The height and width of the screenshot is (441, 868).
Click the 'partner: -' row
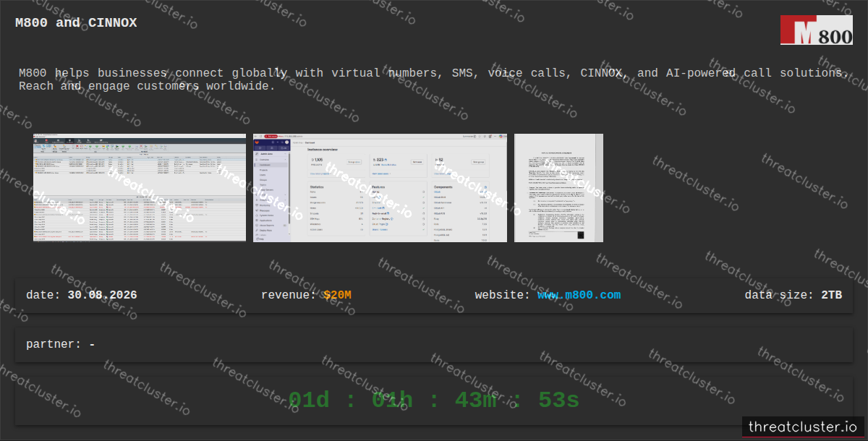point(434,345)
